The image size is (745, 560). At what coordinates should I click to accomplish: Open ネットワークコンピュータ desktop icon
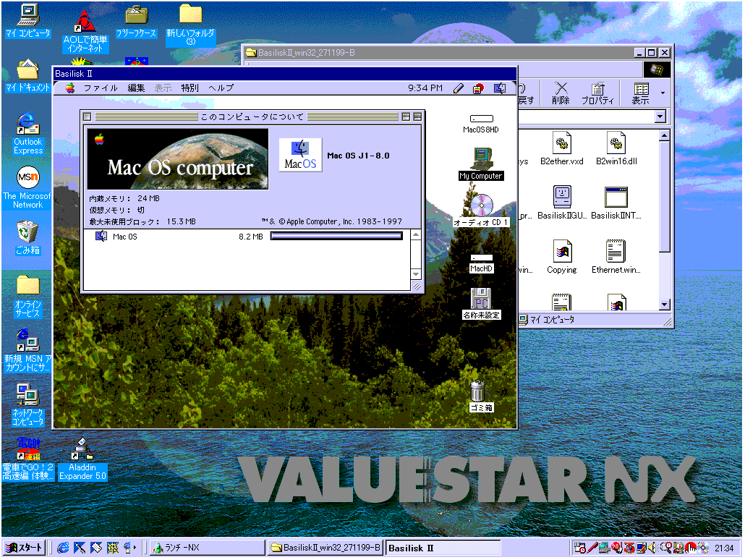point(27,404)
